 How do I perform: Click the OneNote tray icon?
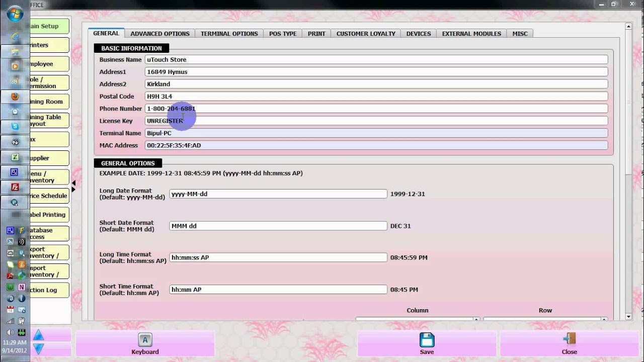pyautogui.click(x=22, y=287)
